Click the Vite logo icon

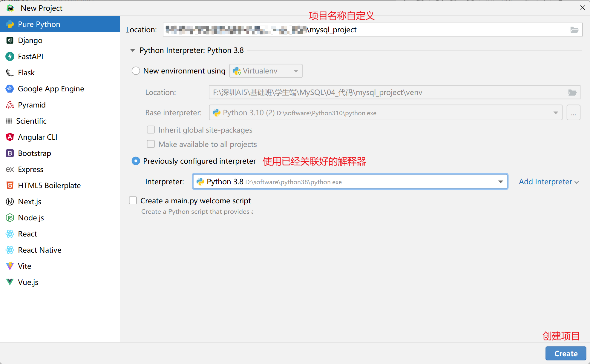click(10, 266)
